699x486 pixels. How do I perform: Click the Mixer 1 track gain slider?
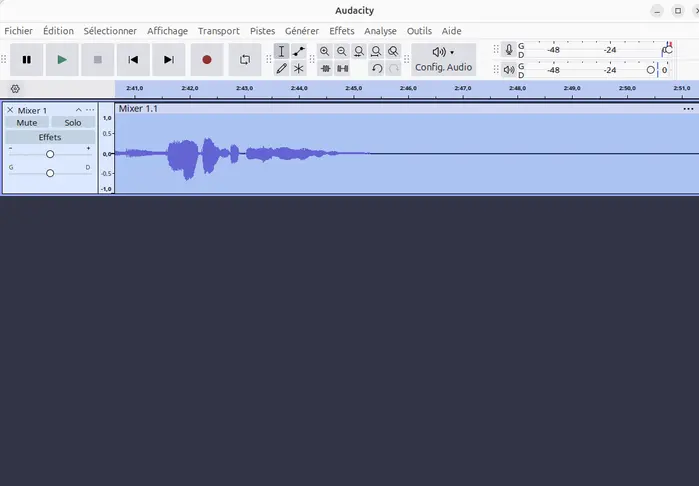[50, 154]
